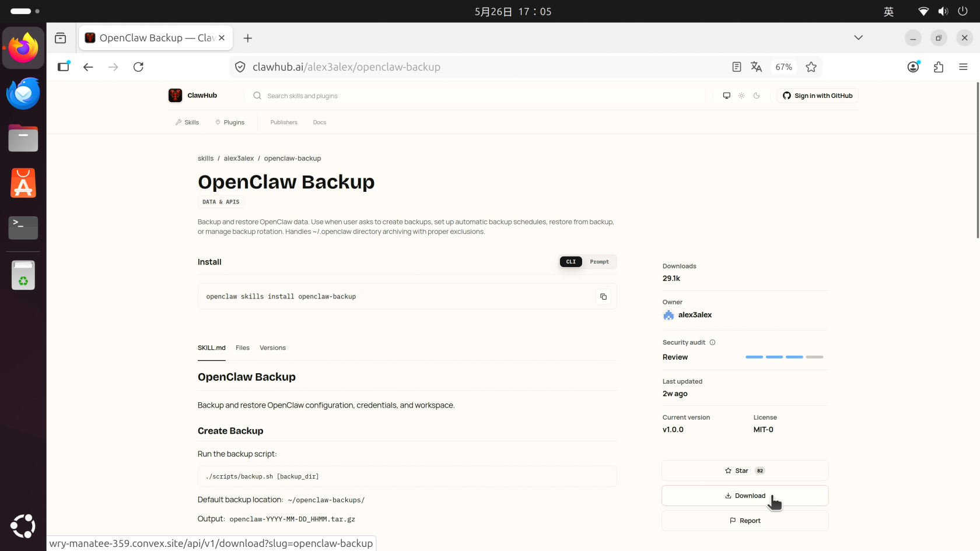This screenshot has height=551, width=980.
Task: Click the Security audit info icon
Action: (x=712, y=342)
